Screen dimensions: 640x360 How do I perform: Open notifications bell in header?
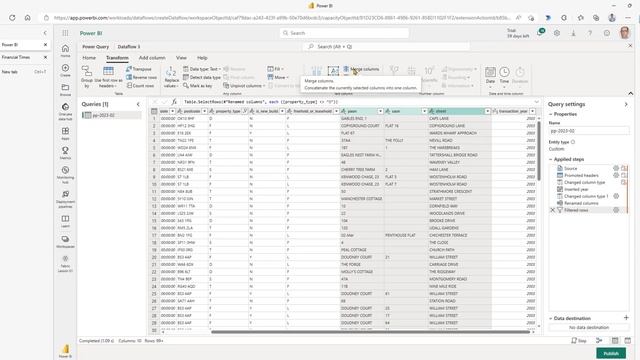pyautogui.click(x=540, y=33)
